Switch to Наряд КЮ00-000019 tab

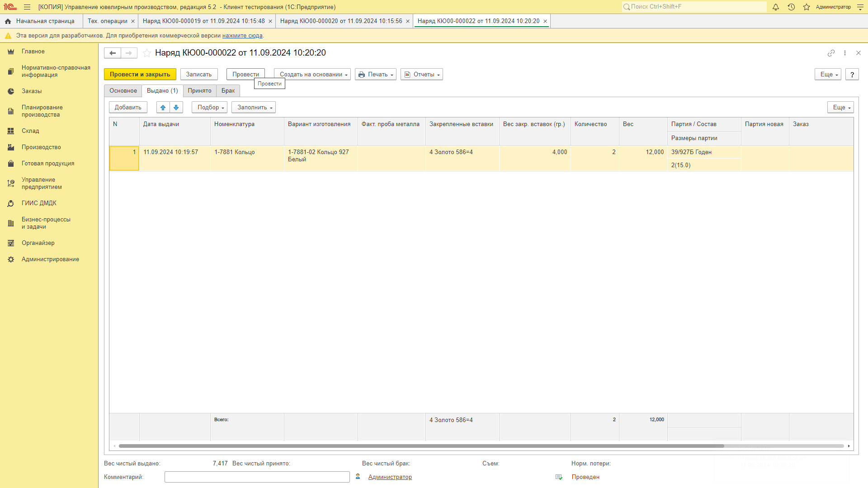(204, 21)
